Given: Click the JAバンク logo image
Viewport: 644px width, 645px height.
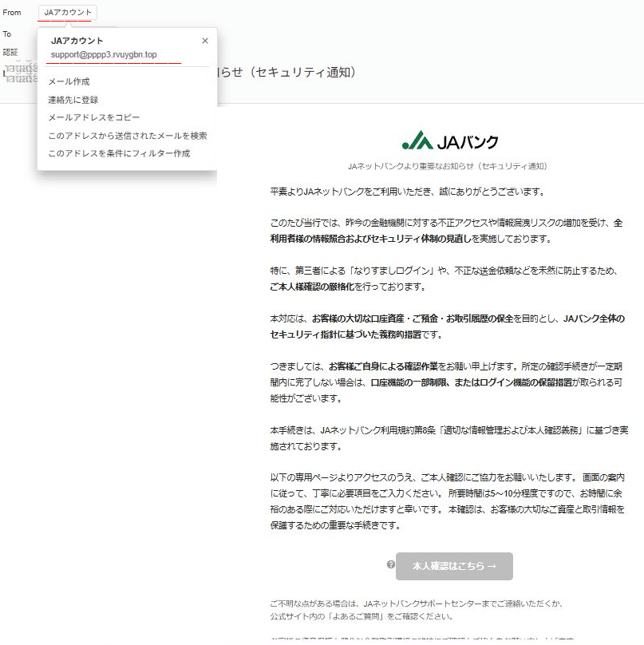Looking at the screenshot, I should 450,140.
